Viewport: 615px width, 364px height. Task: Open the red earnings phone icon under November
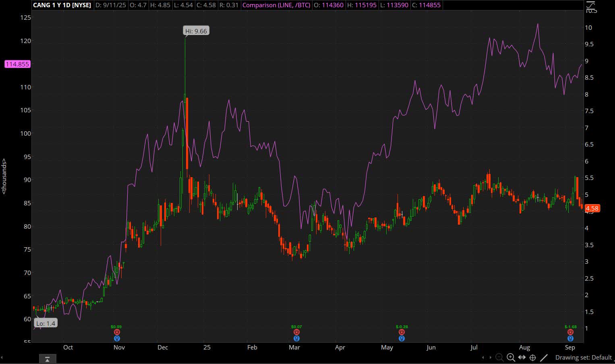pos(117,332)
